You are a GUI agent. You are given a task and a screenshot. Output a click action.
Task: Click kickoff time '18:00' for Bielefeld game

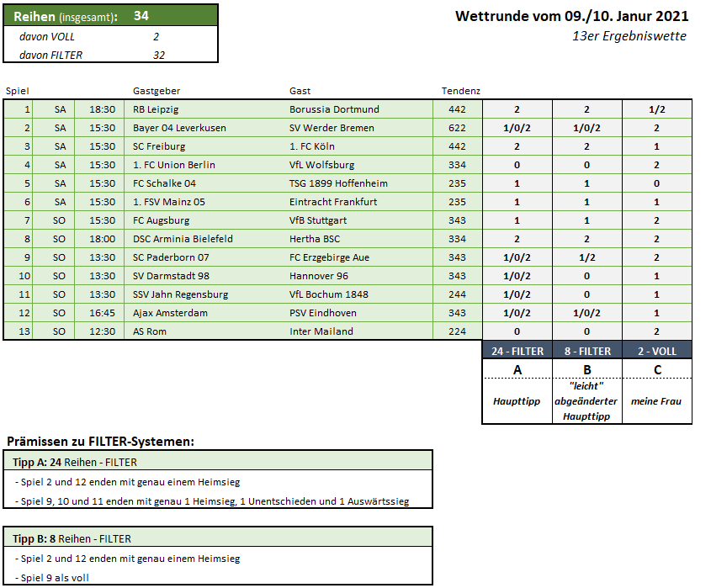pyautogui.click(x=102, y=239)
